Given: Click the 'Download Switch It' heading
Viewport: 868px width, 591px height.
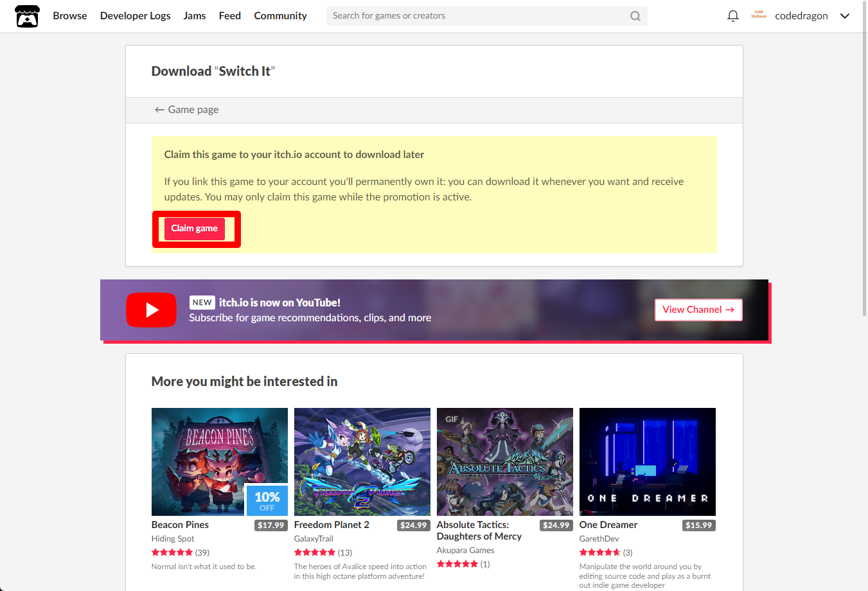Looking at the screenshot, I should pos(213,71).
